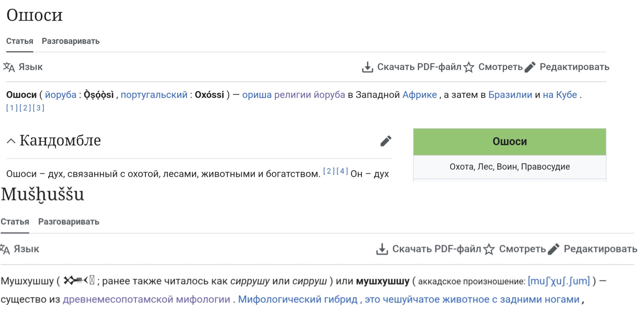Click edit pencil icon on Mušḫuššu page

click(553, 249)
